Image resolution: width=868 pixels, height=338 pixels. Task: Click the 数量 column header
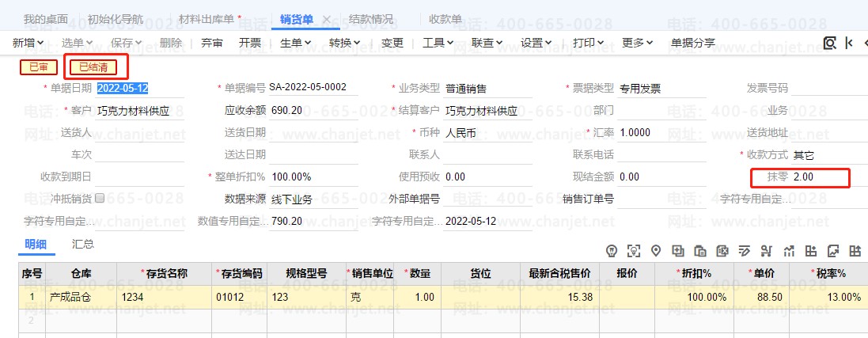pyautogui.click(x=418, y=273)
